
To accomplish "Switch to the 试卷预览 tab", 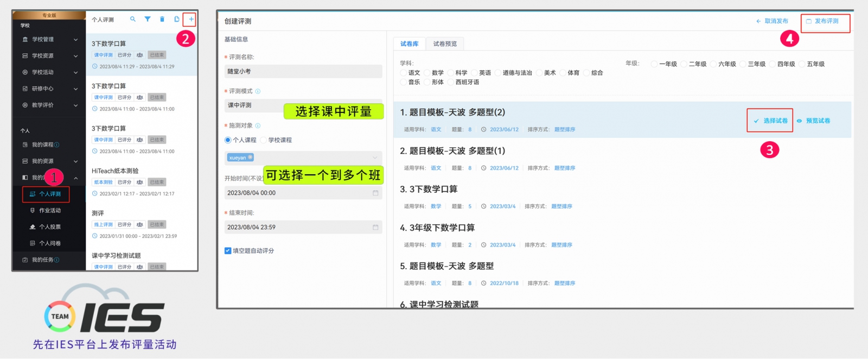I will coord(445,44).
